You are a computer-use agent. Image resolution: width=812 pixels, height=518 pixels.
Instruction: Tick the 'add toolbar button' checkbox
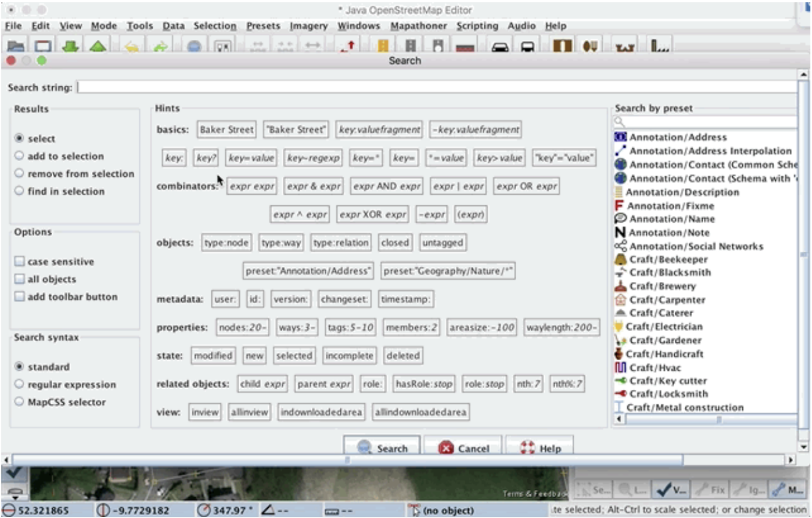click(x=19, y=296)
